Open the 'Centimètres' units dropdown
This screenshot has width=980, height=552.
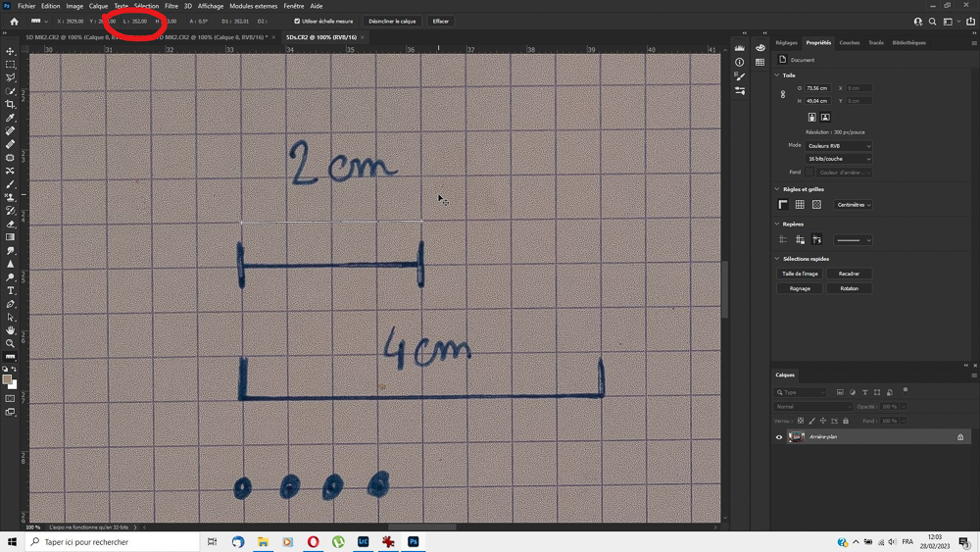(x=854, y=205)
